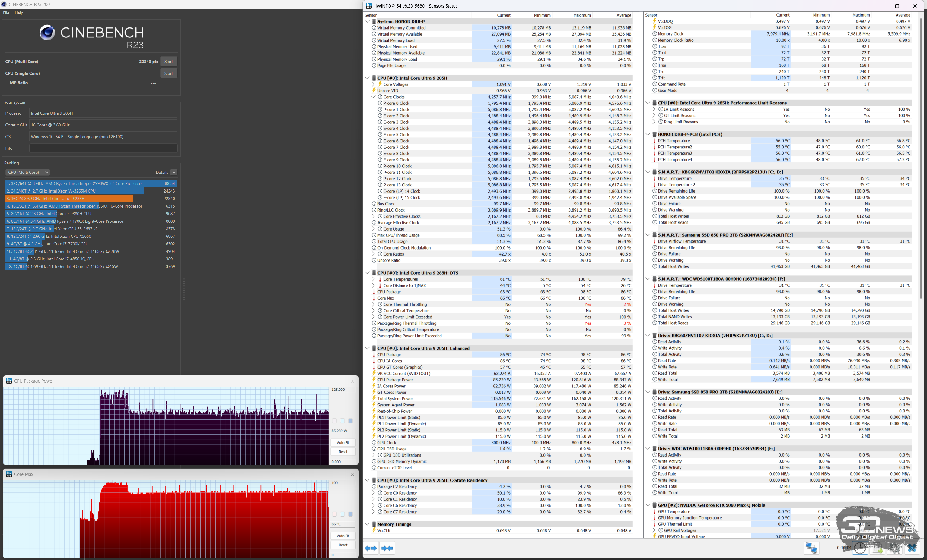927x560 pixels.
Task: Click the CPU Package Power window icon
Action: coord(9,381)
